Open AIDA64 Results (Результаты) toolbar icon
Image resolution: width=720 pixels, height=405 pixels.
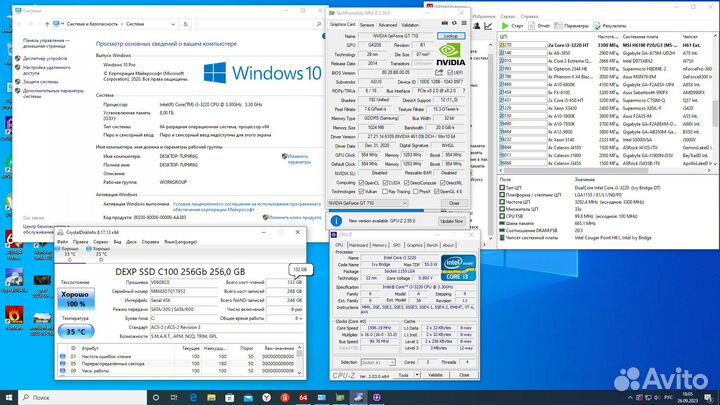(597, 26)
